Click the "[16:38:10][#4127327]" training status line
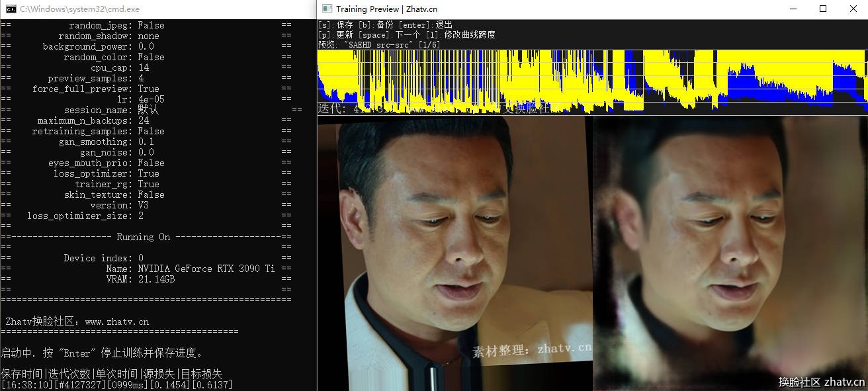The height and width of the screenshot is (391, 868). pos(116,384)
